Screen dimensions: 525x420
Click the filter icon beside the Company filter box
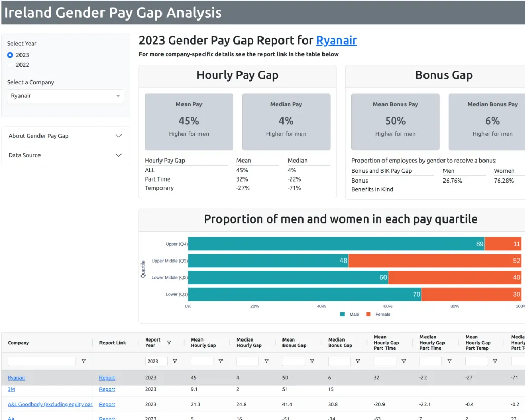[84, 362]
